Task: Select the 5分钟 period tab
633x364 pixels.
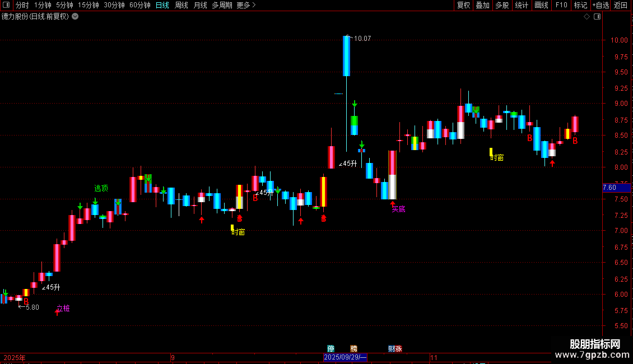Action: (64, 5)
